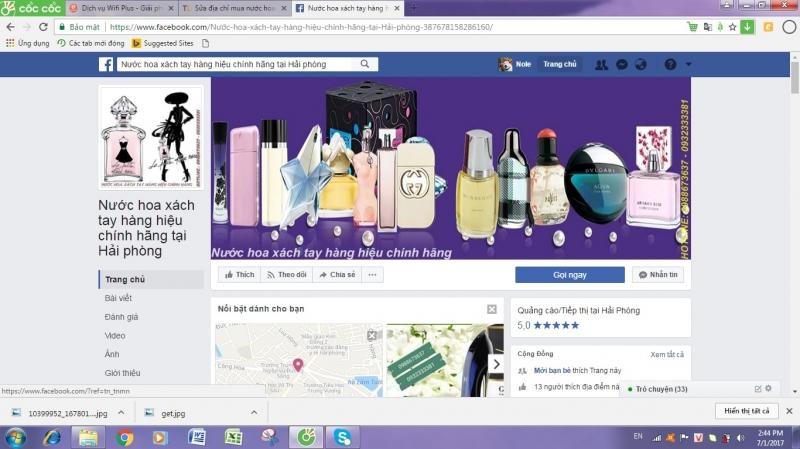Click the Xem tất cả link
The height and width of the screenshot is (449, 800).
click(x=667, y=354)
